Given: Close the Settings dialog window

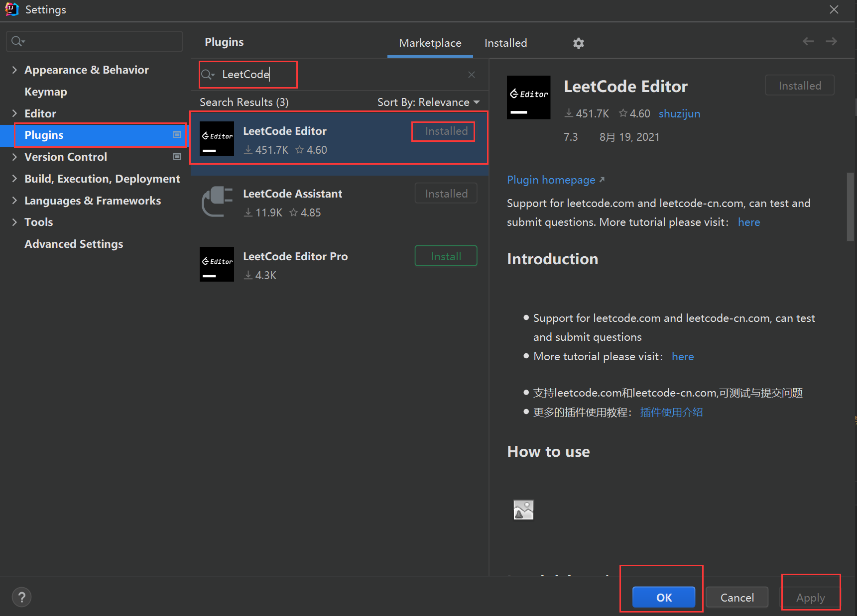Looking at the screenshot, I should coord(834,9).
